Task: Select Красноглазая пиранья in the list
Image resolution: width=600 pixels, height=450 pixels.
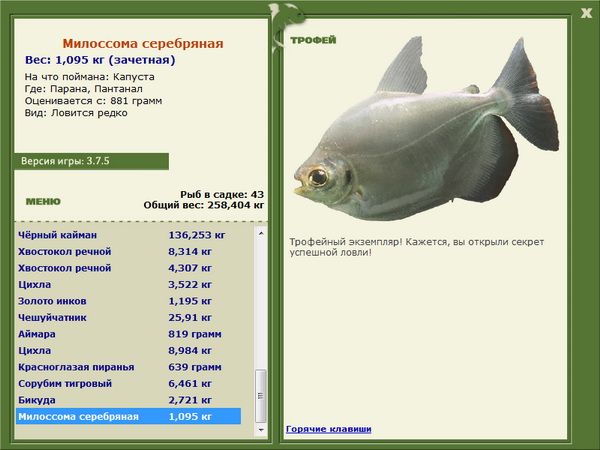Action: tap(129, 367)
